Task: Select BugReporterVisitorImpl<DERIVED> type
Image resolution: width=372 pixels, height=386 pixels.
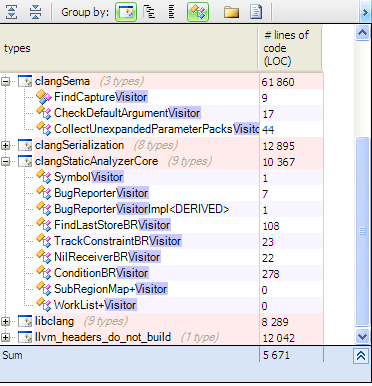Action: coord(142,209)
